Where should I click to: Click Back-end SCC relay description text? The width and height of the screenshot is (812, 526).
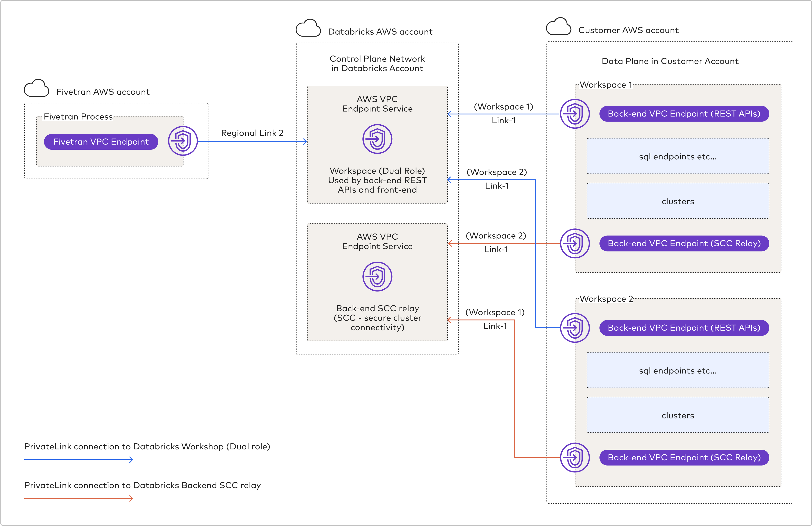[377, 318]
